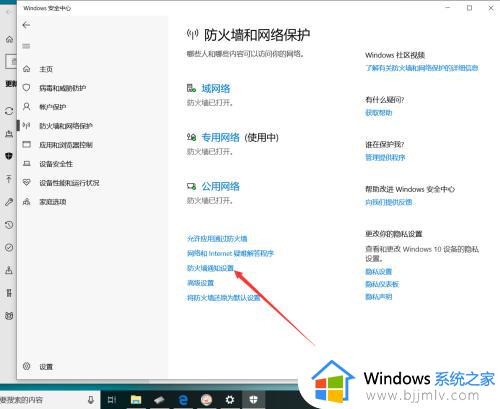Open Settings gear on the taskbar

click(x=230, y=400)
